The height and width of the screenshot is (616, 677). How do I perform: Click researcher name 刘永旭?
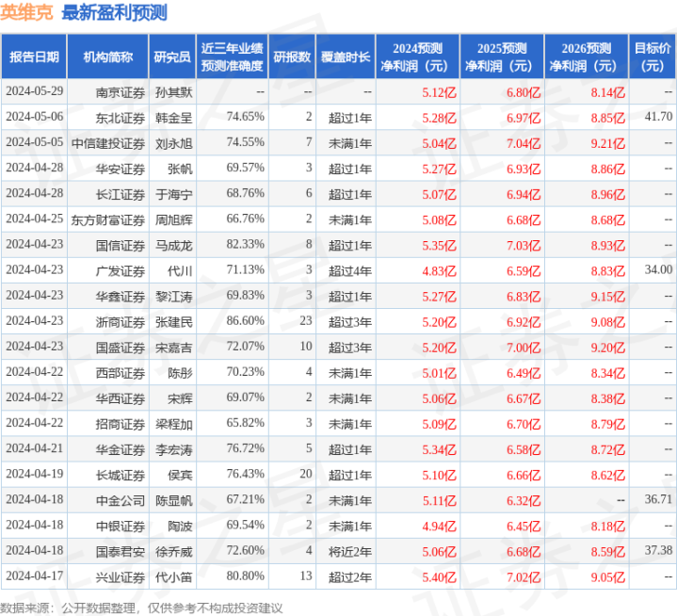tap(174, 143)
